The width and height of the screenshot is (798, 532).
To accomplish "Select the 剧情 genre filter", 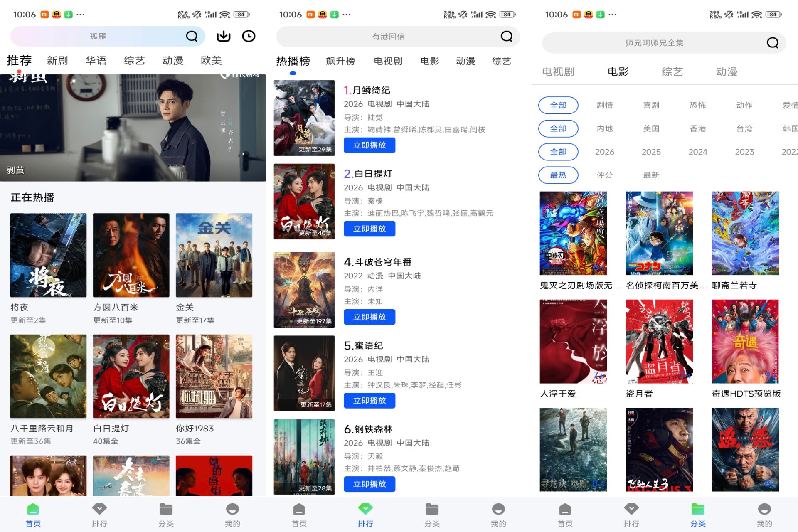I will tap(605, 105).
